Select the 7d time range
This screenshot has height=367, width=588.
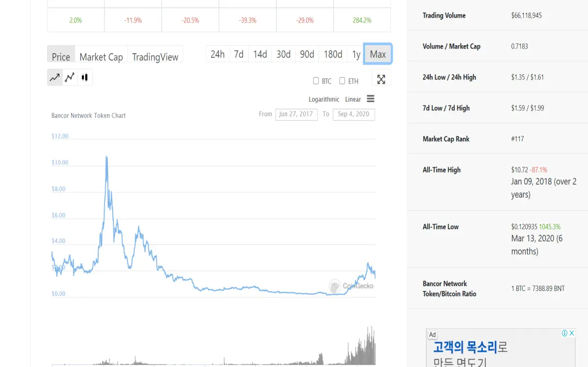239,54
